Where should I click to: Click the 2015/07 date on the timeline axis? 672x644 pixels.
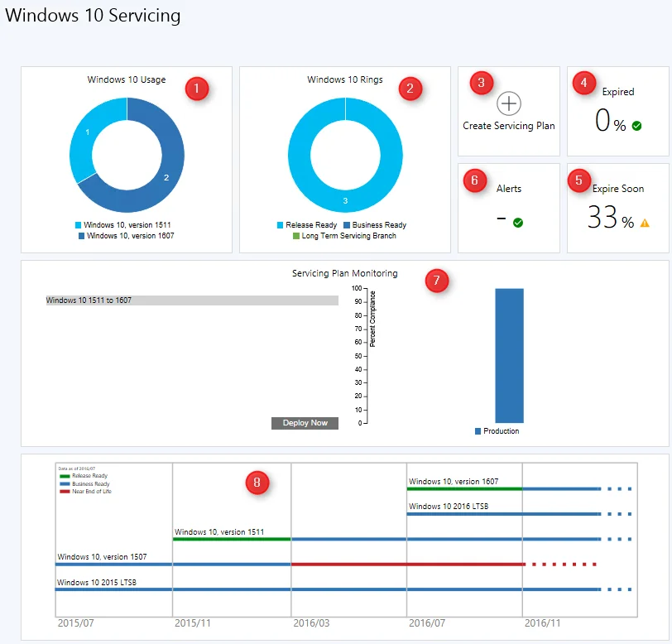point(76,623)
